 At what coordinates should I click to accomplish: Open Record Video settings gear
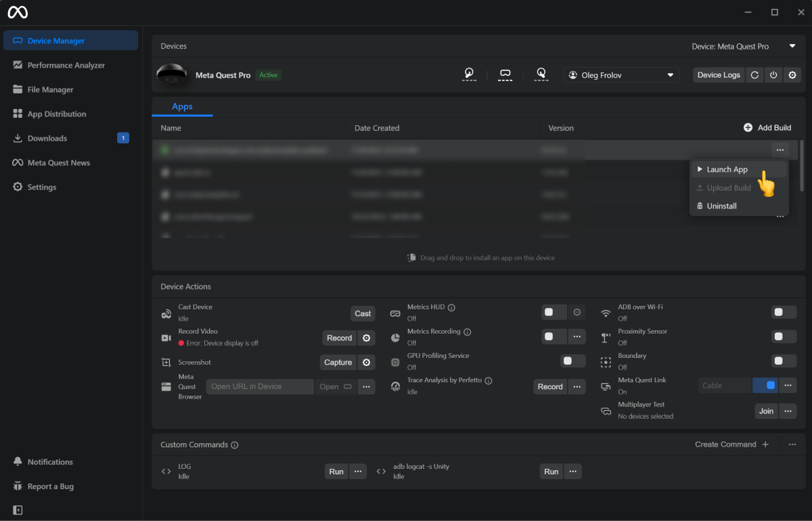pos(367,338)
